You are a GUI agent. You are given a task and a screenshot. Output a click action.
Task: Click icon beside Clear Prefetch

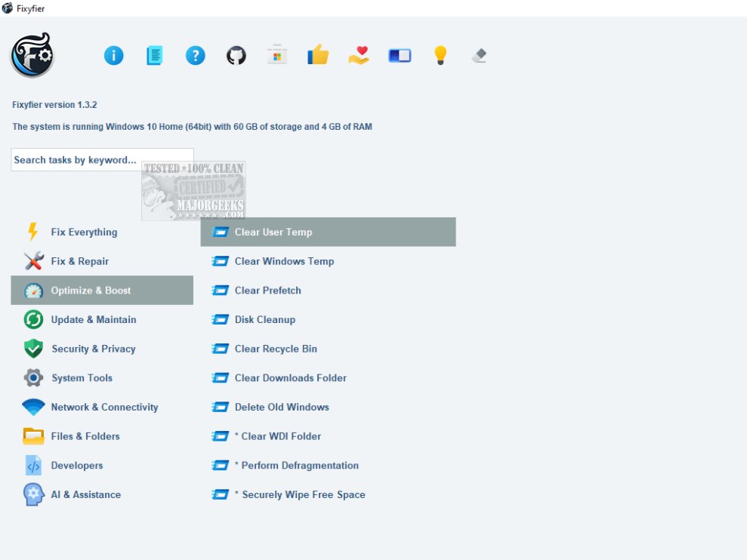(220, 291)
